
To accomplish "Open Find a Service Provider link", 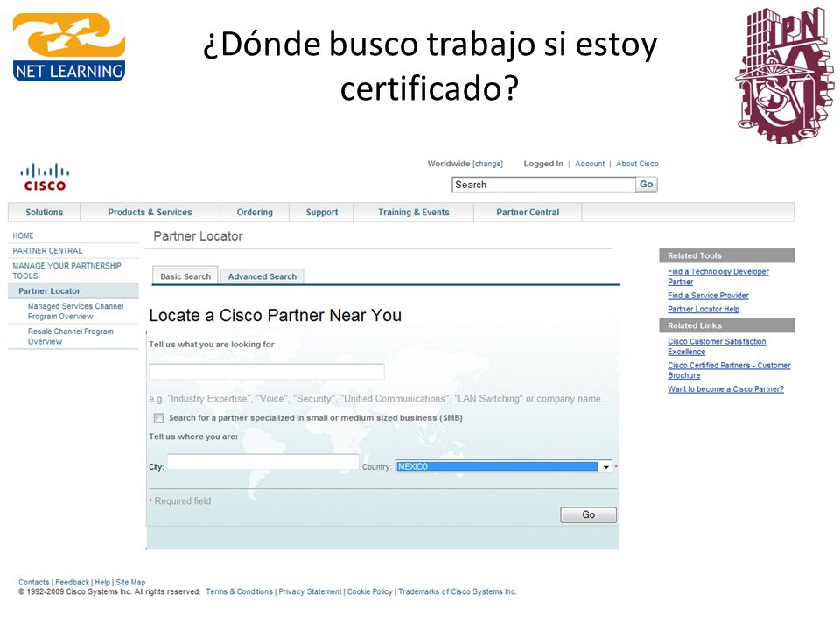I will [708, 295].
